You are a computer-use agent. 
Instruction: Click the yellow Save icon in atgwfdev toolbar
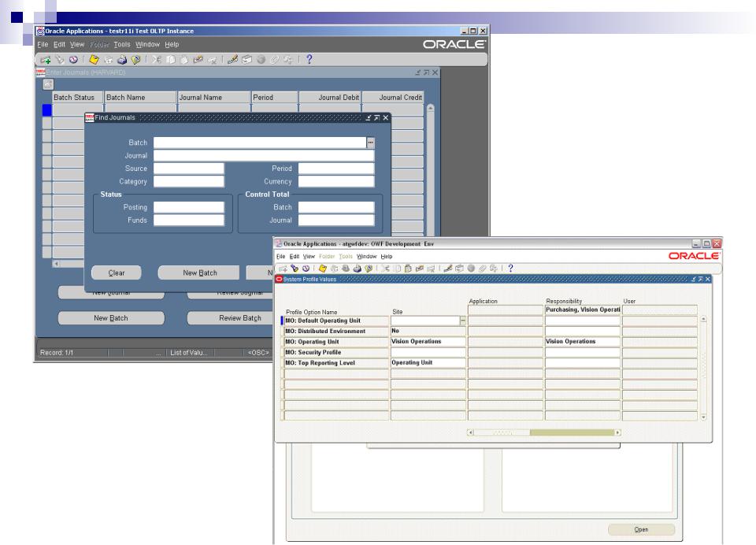click(323, 268)
